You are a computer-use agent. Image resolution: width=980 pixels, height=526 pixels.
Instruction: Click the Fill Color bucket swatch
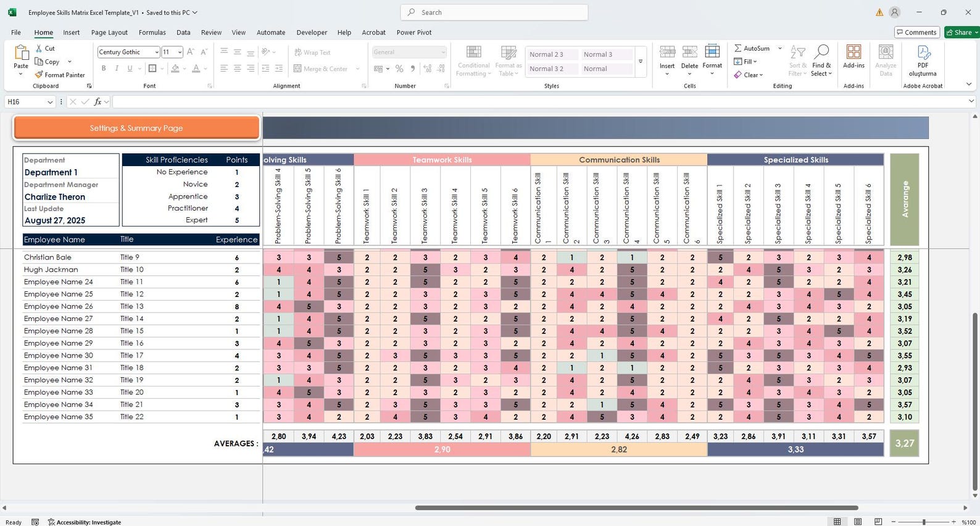click(175, 69)
